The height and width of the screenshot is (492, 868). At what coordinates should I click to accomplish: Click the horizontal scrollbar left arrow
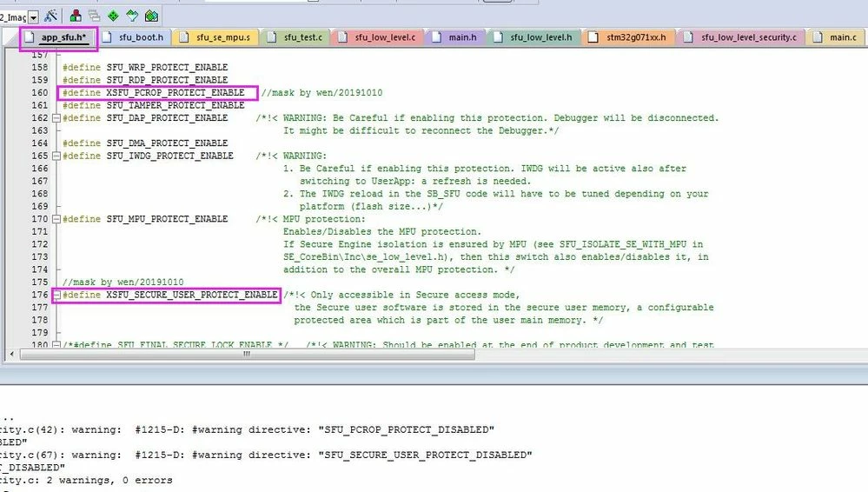[x=12, y=354]
